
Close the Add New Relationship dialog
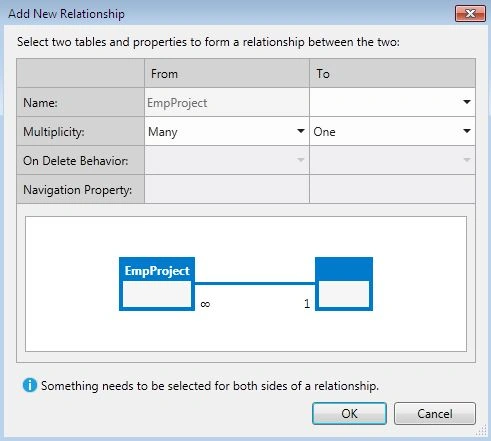(470, 14)
